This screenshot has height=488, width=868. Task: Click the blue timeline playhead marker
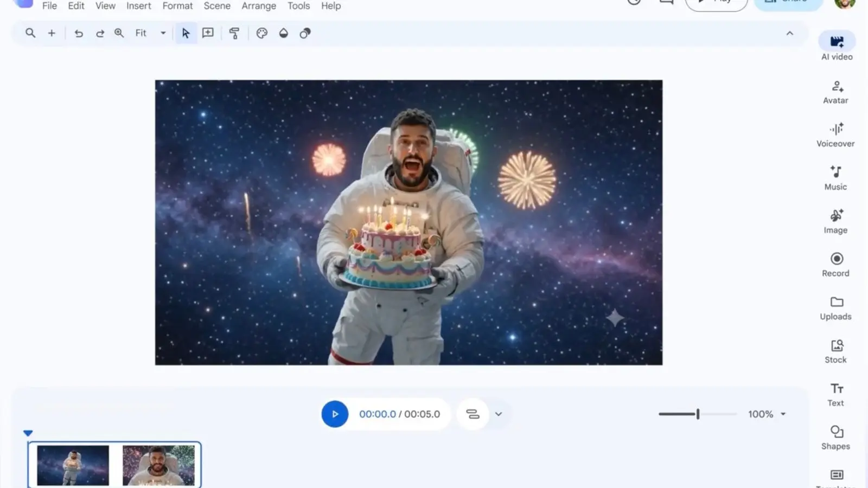coord(28,433)
